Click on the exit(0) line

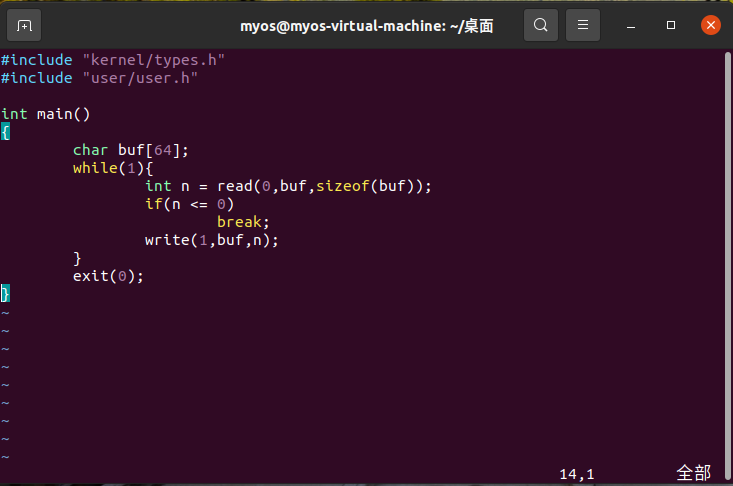(108, 276)
